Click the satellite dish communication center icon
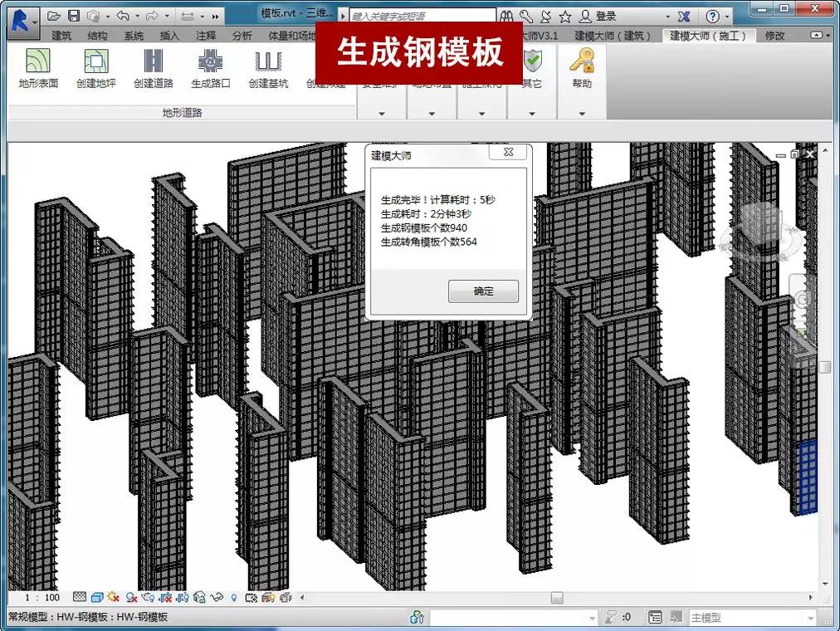The image size is (840, 631). (545, 17)
